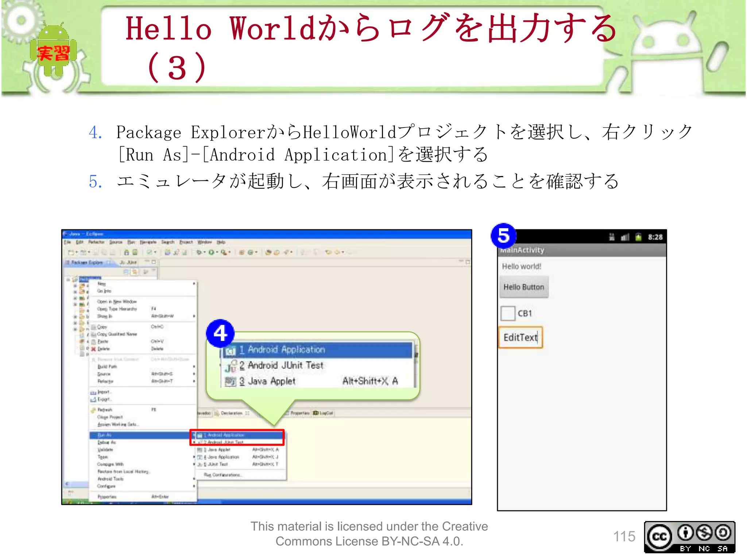Choose Run As in the context menu

pyautogui.click(x=143, y=435)
